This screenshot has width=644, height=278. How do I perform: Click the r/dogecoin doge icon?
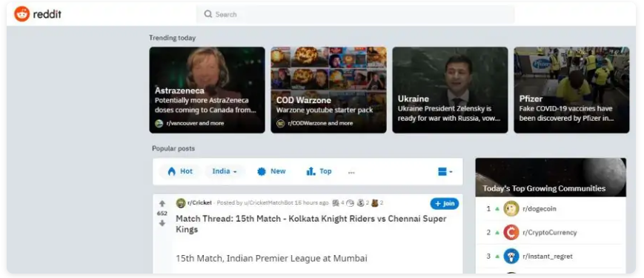pos(511,208)
